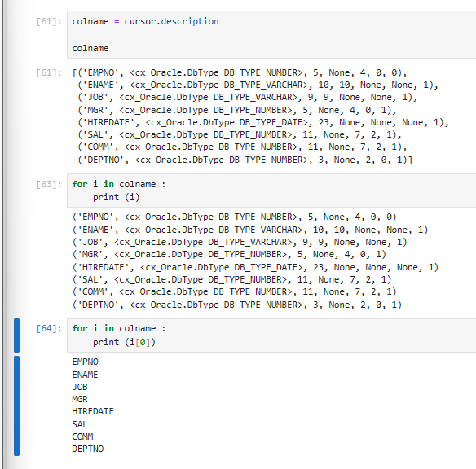Click HIREDATE line in cell 64 output
This screenshot has height=469, width=476.
point(93,411)
